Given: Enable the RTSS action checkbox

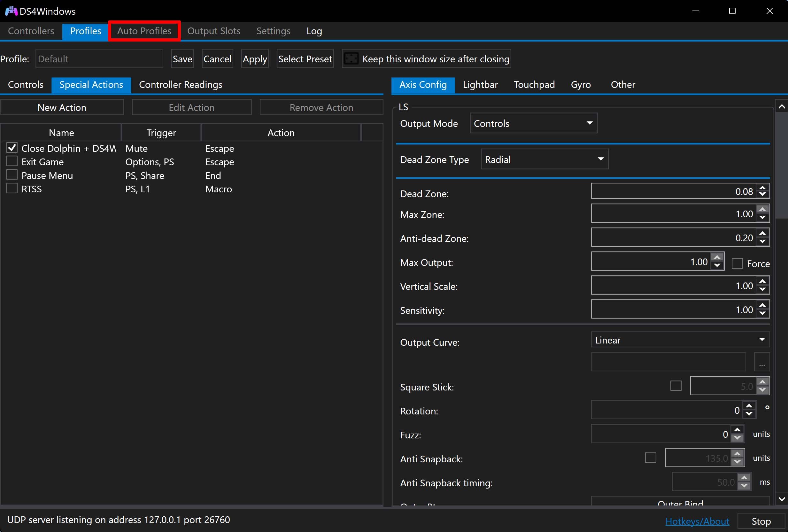Looking at the screenshot, I should 12,189.
